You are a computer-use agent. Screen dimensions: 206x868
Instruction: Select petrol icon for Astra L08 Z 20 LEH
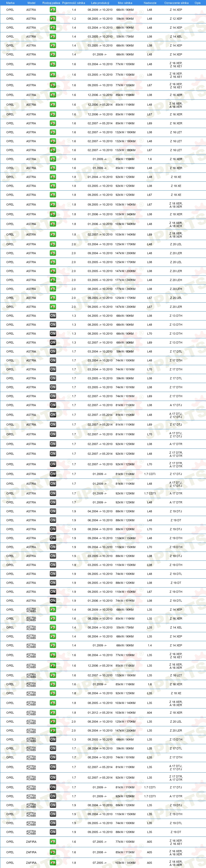(53, 289)
